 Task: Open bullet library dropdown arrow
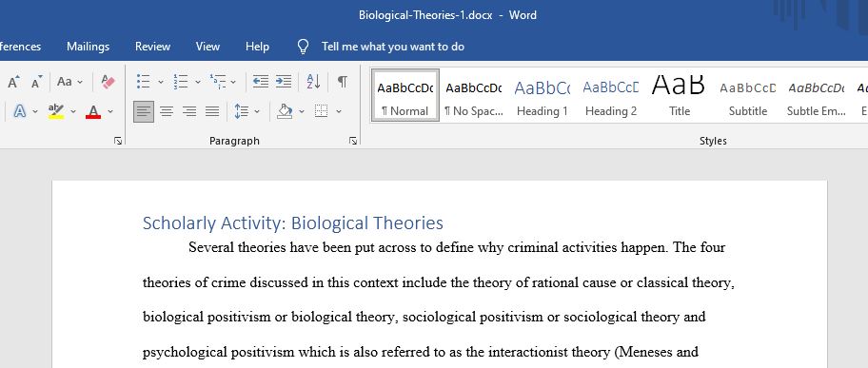(161, 82)
